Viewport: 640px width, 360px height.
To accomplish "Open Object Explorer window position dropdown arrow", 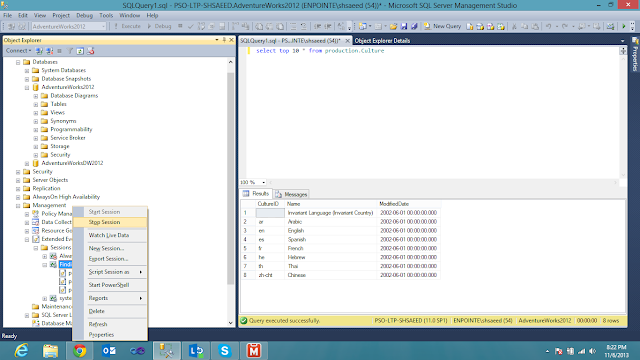I will (x=217, y=40).
